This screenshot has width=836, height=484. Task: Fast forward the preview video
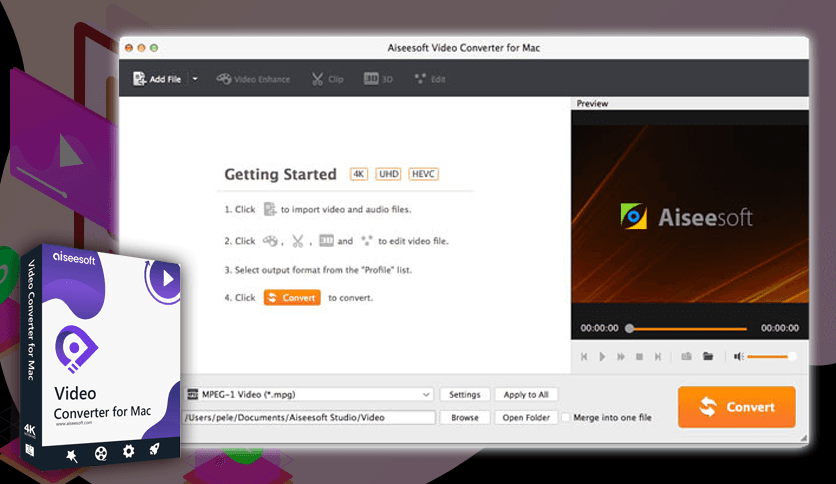[621, 357]
